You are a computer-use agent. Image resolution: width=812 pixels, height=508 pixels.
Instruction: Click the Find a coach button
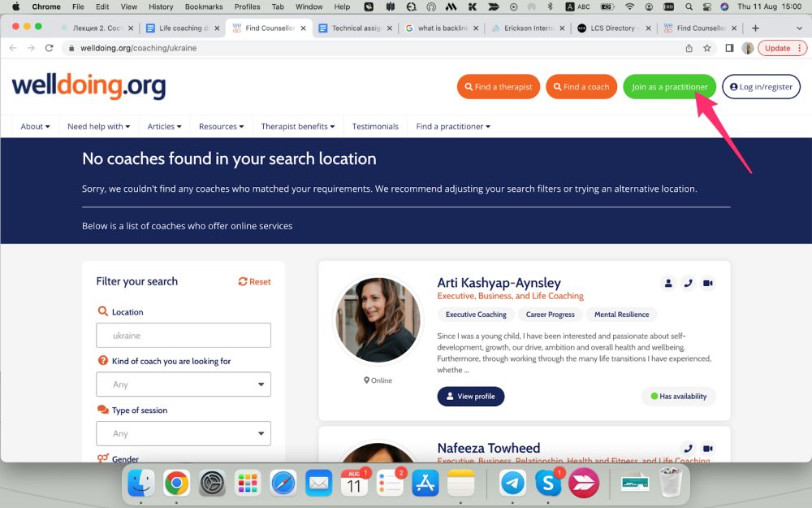[x=581, y=87]
